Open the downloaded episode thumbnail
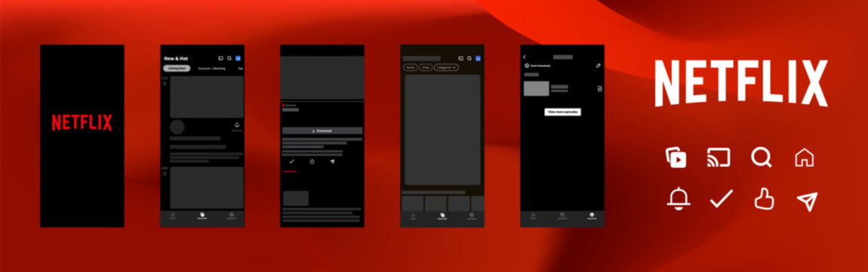Viewport: 868px width, 272px height. coord(537,88)
